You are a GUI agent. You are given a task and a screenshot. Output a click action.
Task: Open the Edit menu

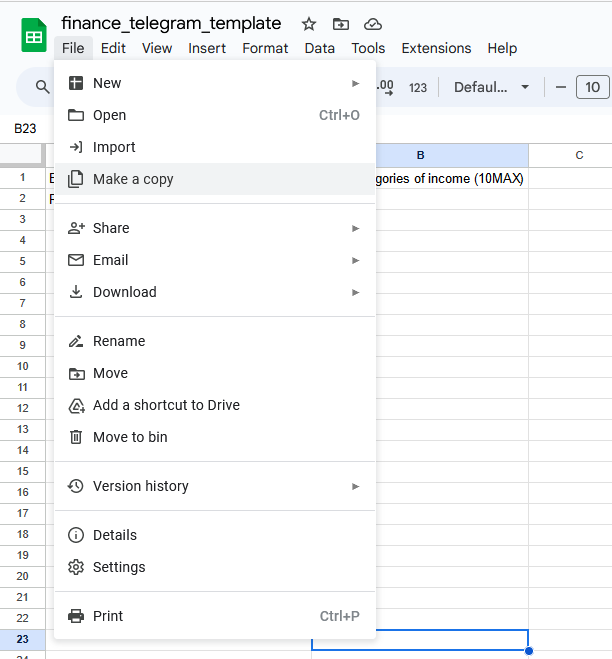113,48
